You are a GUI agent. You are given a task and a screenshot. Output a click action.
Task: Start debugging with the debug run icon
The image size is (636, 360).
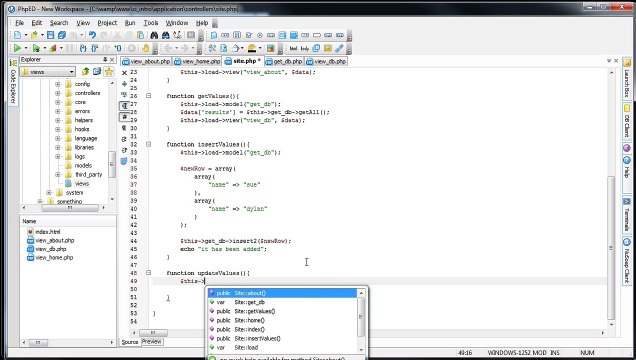point(36,48)
